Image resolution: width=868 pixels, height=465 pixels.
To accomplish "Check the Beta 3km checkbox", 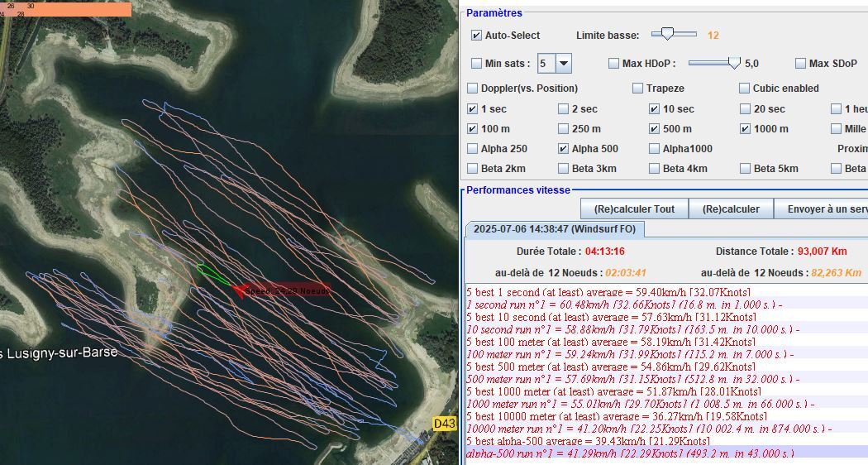I will pyautogui.click(x=563, y=169).
